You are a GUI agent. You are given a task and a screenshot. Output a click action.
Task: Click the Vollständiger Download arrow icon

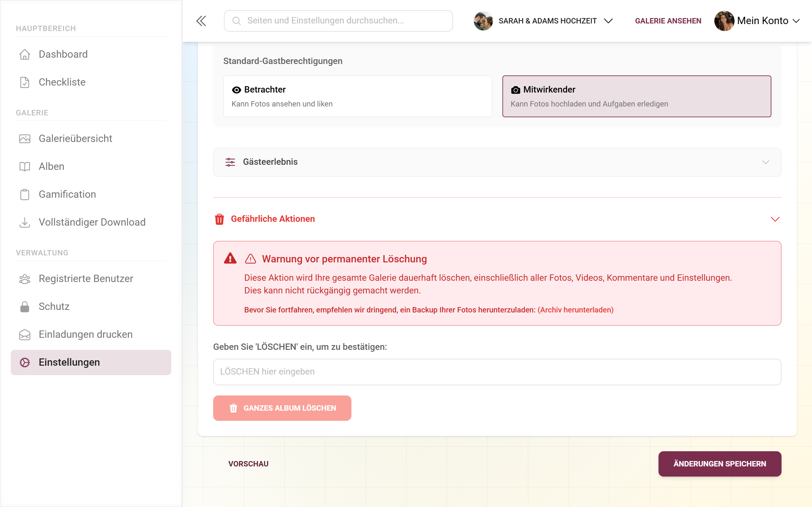(x=24, y=222)
